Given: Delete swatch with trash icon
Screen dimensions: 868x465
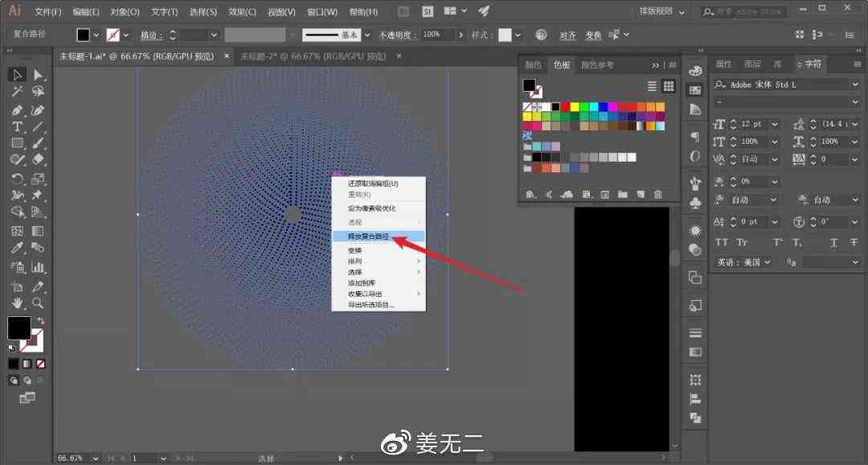Looking at the screenshot, I should [657, 195].
